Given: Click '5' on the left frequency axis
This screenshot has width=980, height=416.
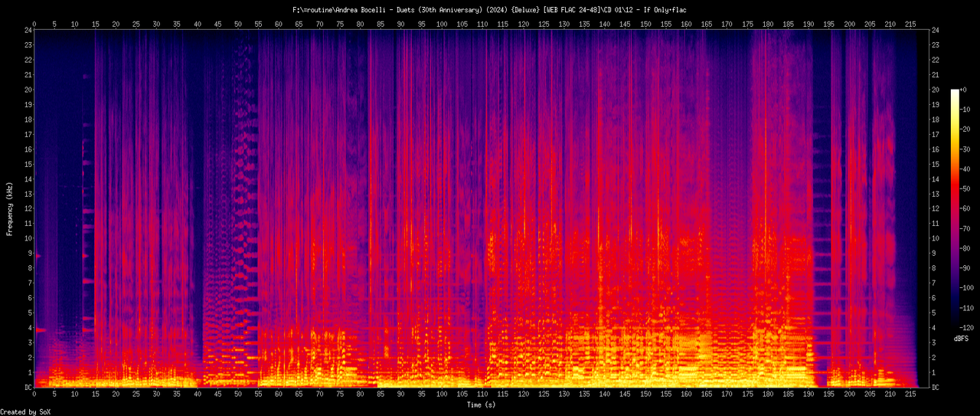Looking at the screenshot, I should pos(29,313).
